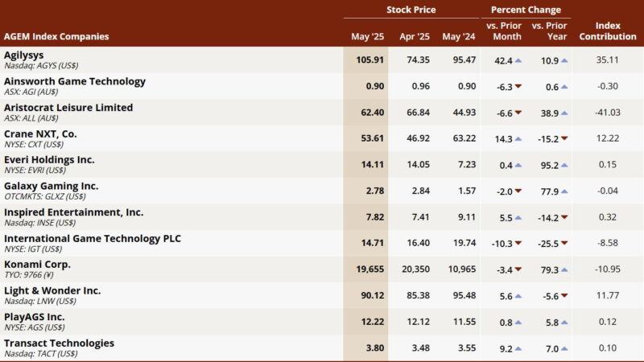Open the Inspired Entertainment, Inc. row title
The height and width of the screenshot is (362, 644).
point(73,212)
